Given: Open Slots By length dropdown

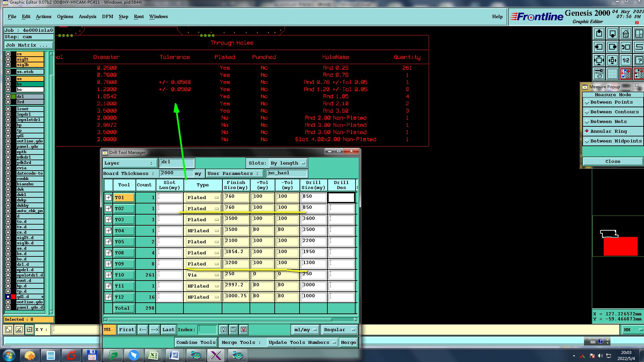Looking at the screenshot, I should pos(288,163).
